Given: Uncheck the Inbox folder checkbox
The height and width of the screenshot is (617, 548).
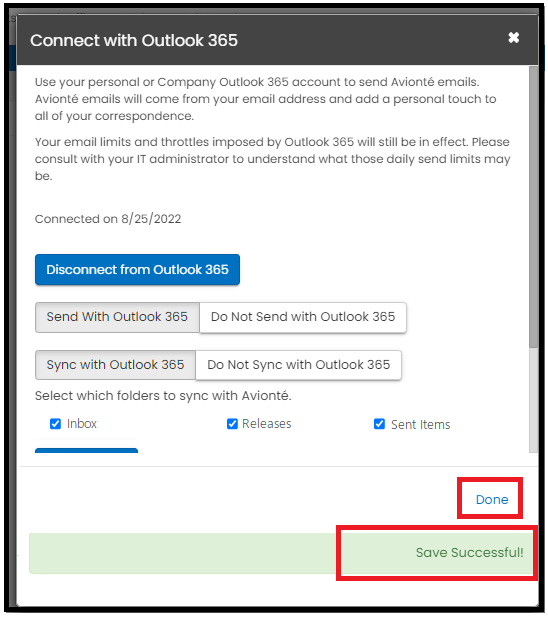Looking at the screenshot, I should (x=55, y=424).
